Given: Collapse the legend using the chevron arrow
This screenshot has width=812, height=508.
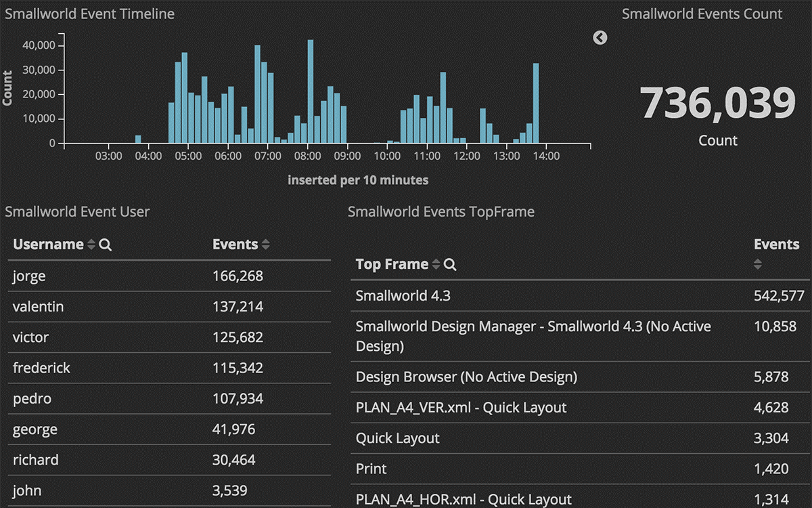Looking at the screenshot, I should 600,38.
